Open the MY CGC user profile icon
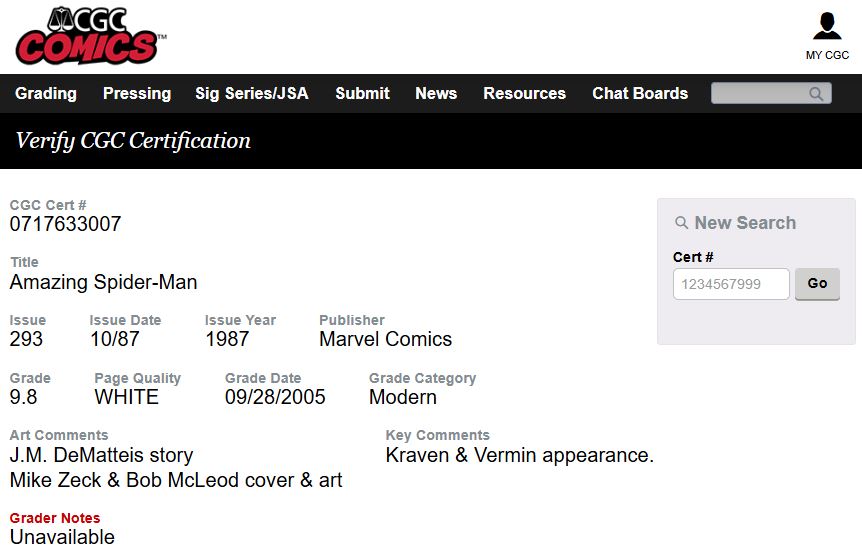The height and width of the screenshot is (549, 862). tap(827, 26)
